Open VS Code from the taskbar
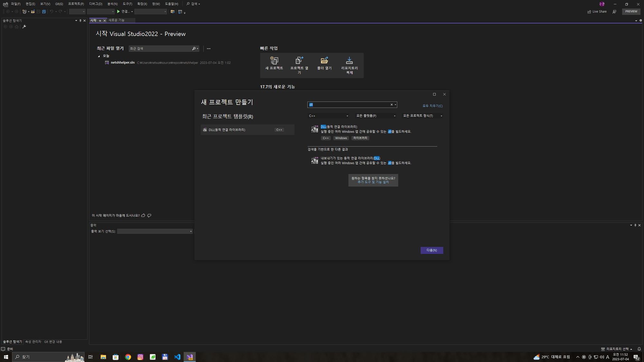 click(177, 357)
